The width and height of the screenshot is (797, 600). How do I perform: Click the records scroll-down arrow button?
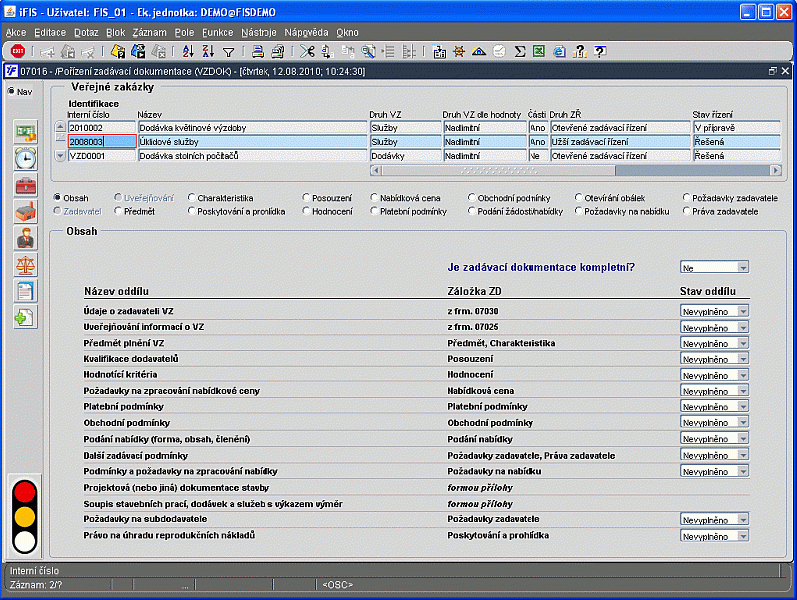(60, 156)
